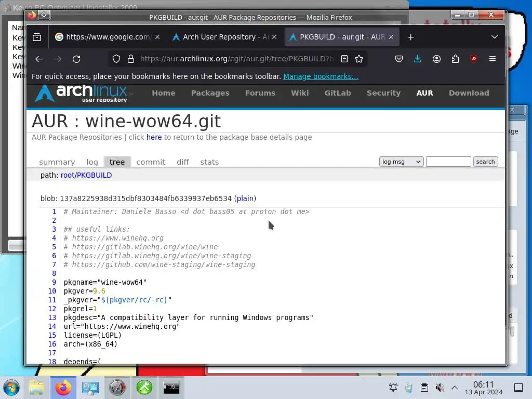Open the stats tab
This screenshot has width=532, height=399.
coord(209,162)
